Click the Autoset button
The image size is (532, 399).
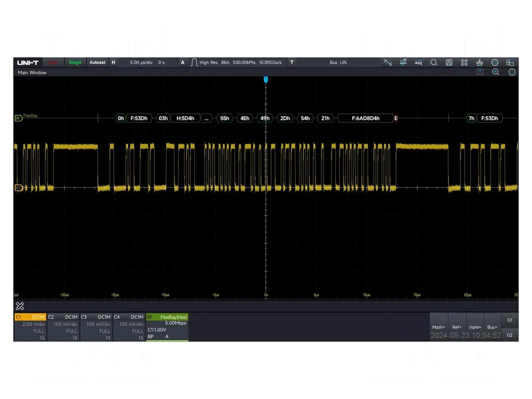coord(97,62)
